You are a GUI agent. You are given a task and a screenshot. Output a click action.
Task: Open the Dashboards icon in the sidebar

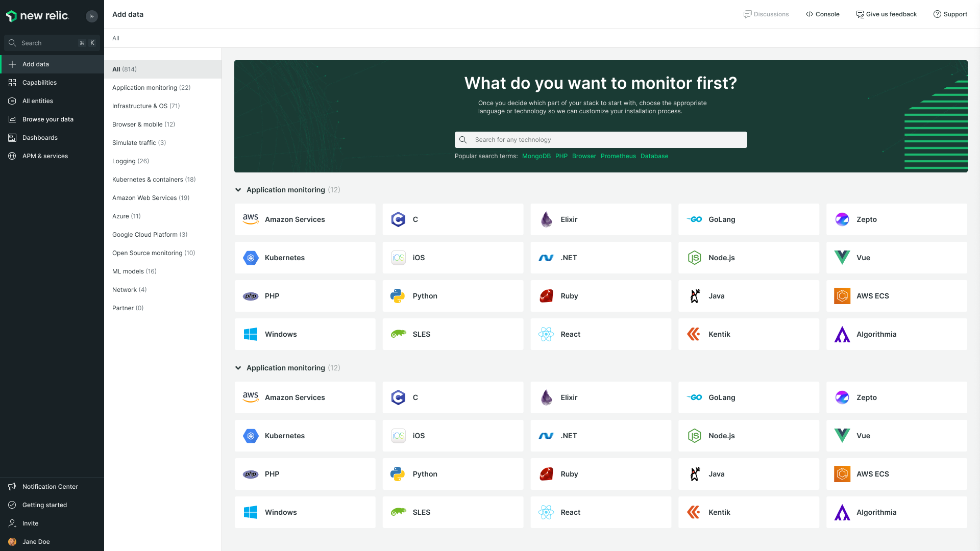click(x=12, y=138)
